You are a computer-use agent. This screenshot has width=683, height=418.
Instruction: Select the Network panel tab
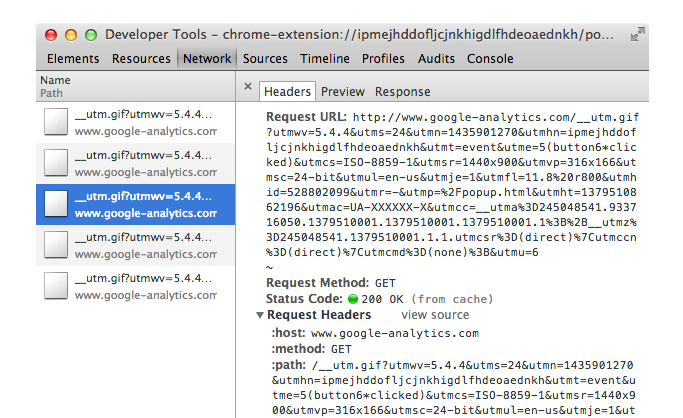coord(207,59)
